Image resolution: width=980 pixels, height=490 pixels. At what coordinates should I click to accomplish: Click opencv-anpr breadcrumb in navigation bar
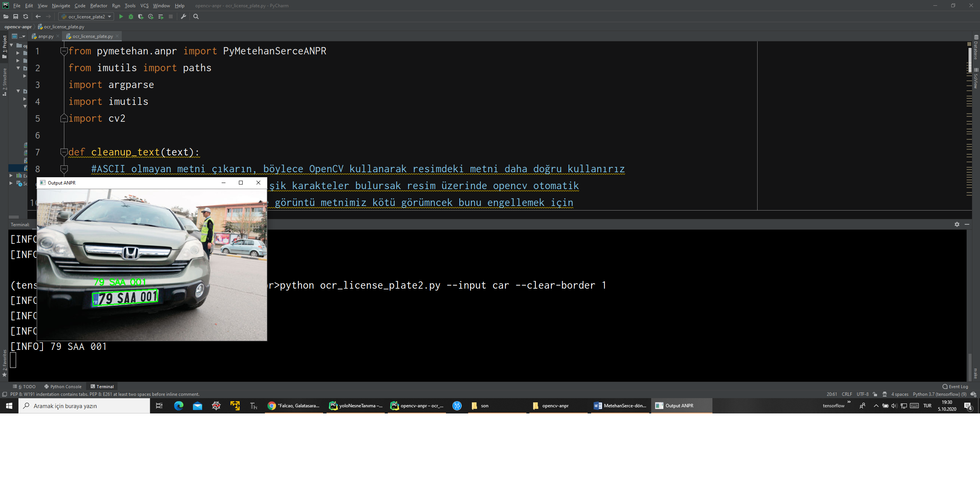[x=18, y=27]
